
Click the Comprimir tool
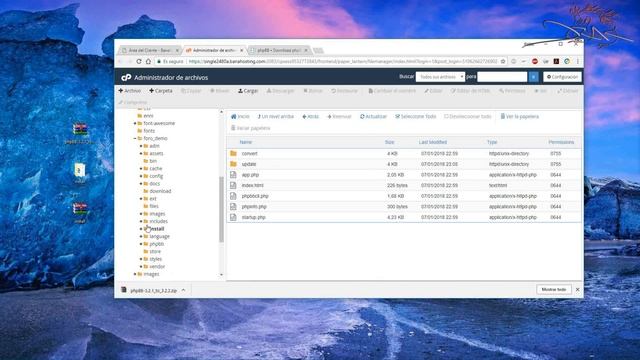[133, 102]
